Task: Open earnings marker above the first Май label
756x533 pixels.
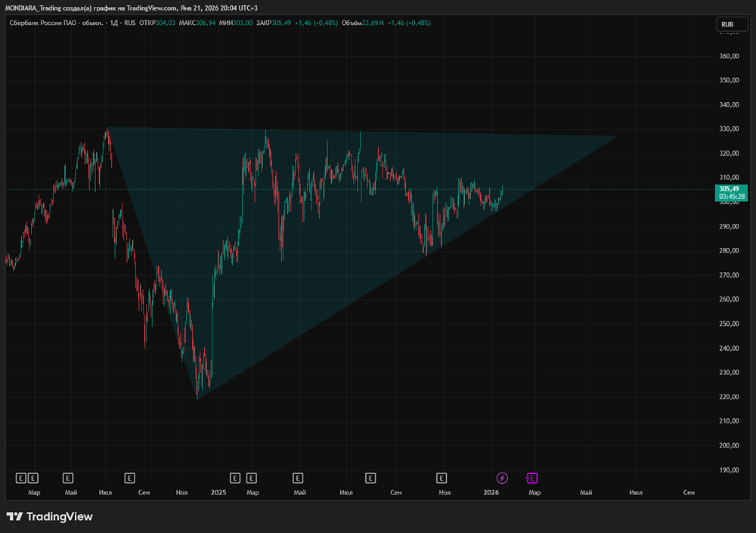Action: tap(68, 478)
